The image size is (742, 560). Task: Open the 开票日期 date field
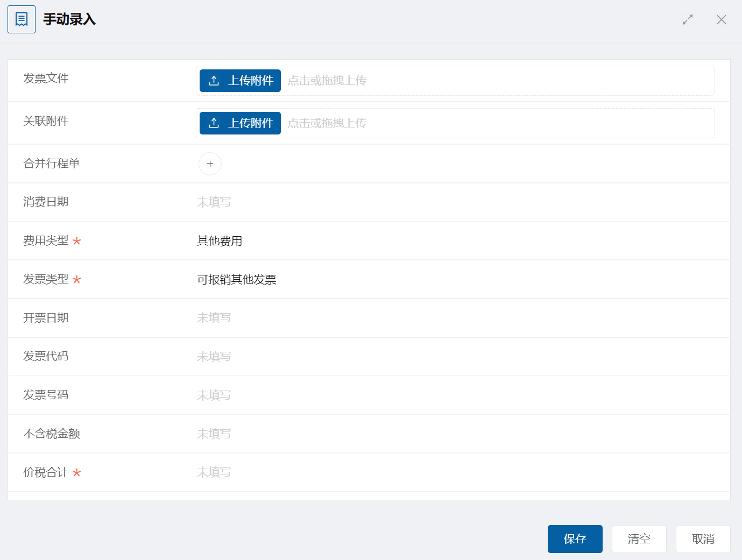[x=214, y=318]
